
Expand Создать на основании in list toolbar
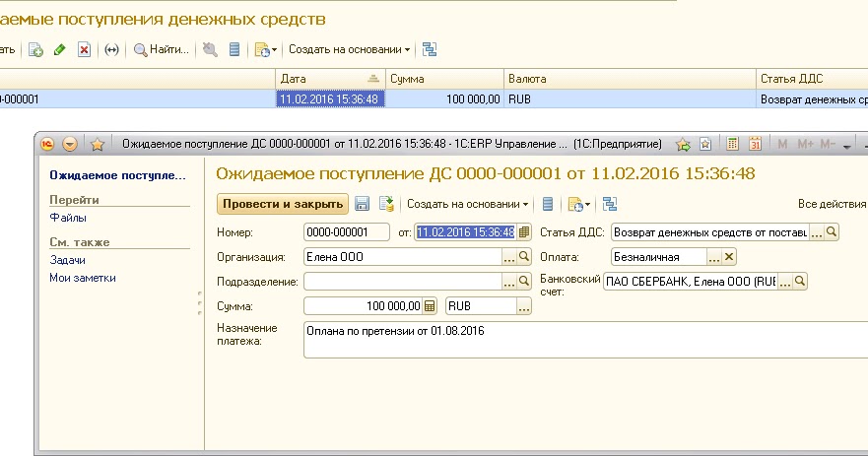click(x=350, y=50)
